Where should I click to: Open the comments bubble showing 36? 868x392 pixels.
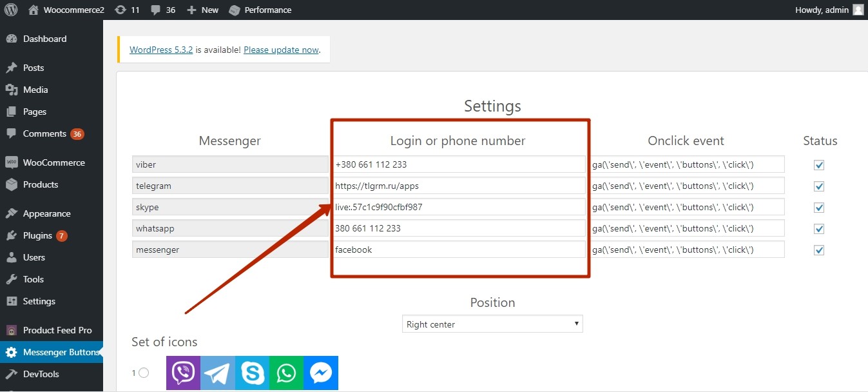tap(162, 10)
